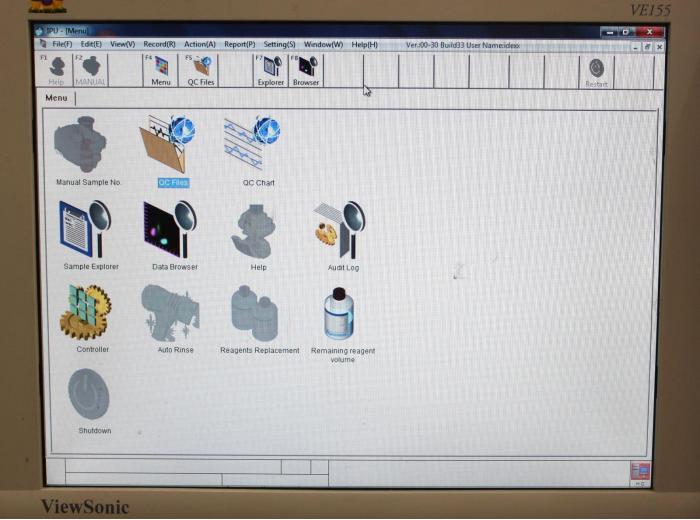Image resolution: width=700 pixels, height=520 pixels.
Task: Open the Report(P) menu
Action: (239, 44)
